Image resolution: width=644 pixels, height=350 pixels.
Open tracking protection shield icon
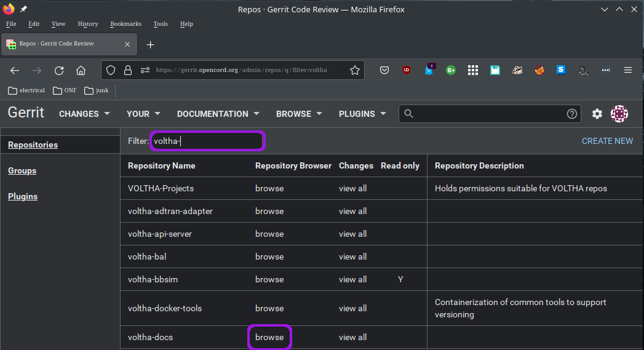(111, 70)
